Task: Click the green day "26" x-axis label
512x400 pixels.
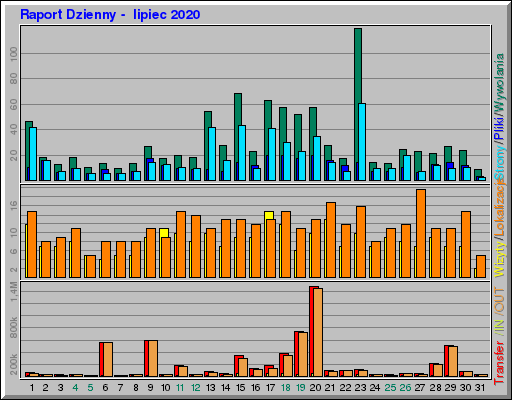Action: tap(405, 388)
